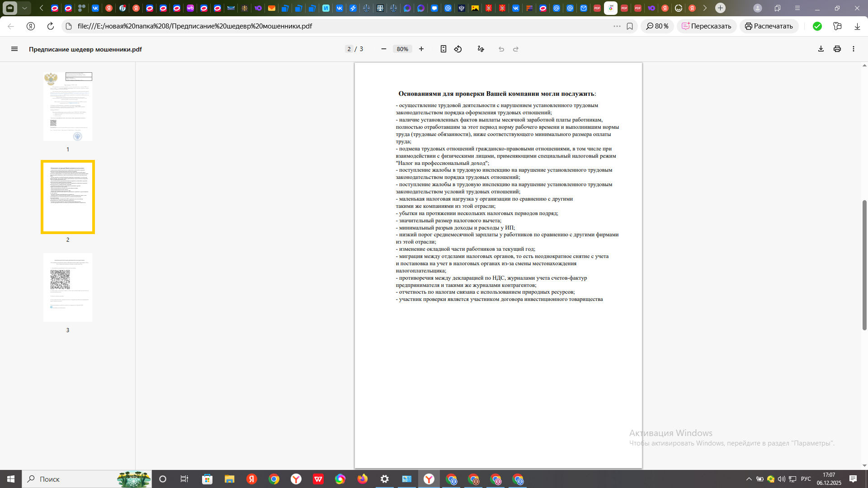Toggle the PDF sidebar menu
Image resolution: width=868 pixels, height=488 pixels.
click(14, 49)
